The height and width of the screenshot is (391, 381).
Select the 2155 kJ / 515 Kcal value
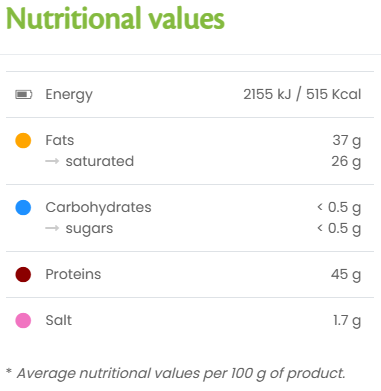[x=302, y=94]
